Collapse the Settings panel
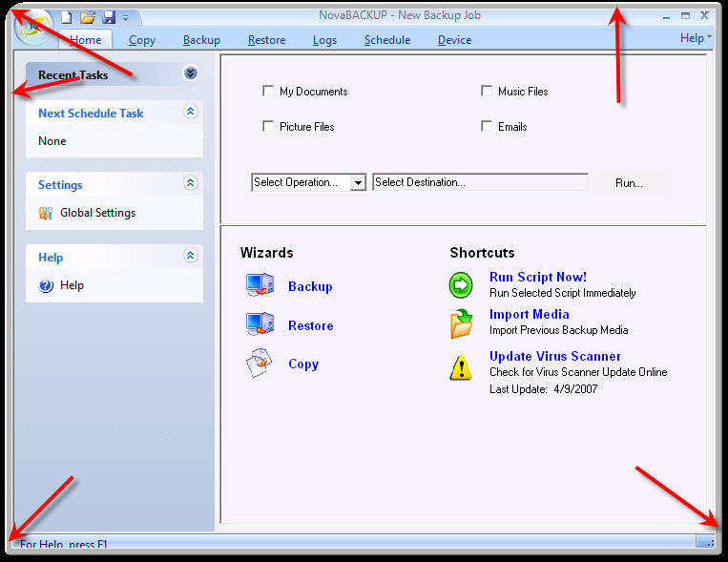The height and width of the screenshot is (562, 728). point(191,182)
